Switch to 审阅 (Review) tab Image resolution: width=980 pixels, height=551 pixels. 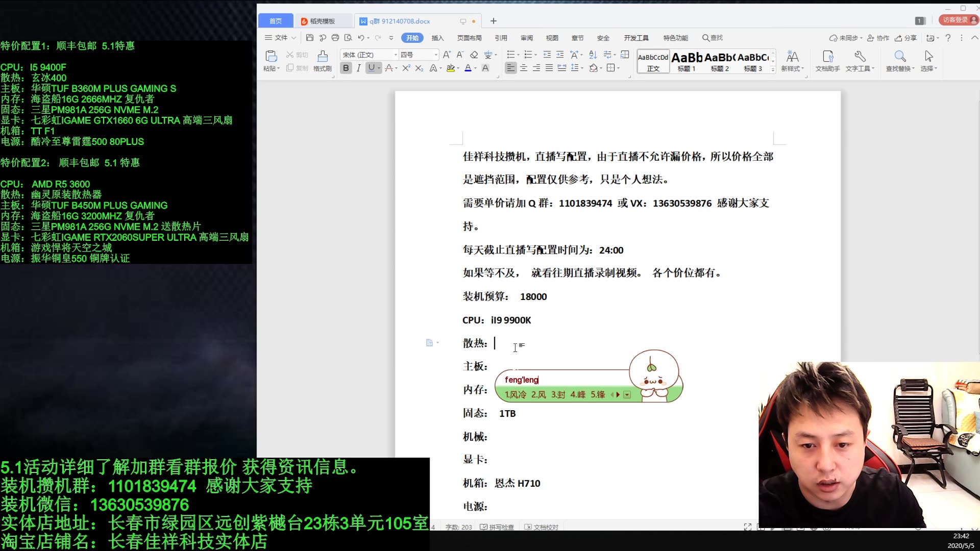point(526,38)
